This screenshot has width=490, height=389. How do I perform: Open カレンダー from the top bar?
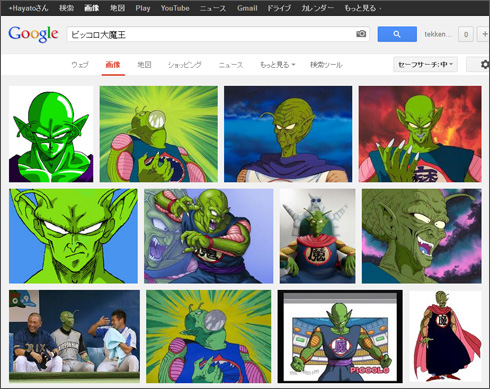coord(317,8)
